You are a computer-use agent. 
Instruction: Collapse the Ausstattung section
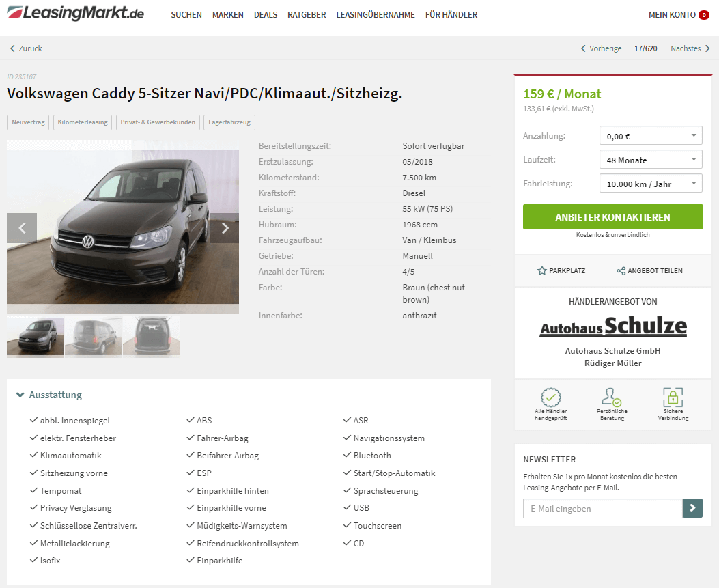(49, 395)
